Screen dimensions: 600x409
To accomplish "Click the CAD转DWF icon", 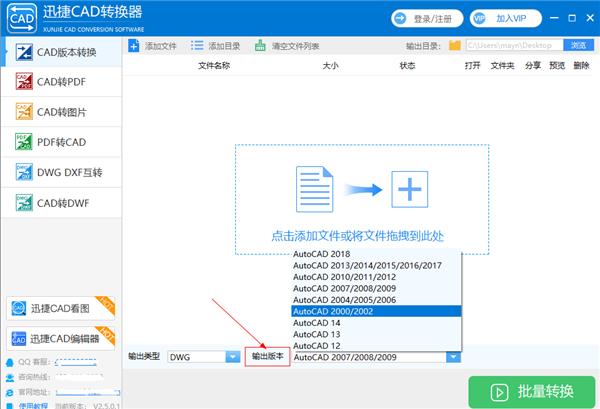I will pos(24,202).
